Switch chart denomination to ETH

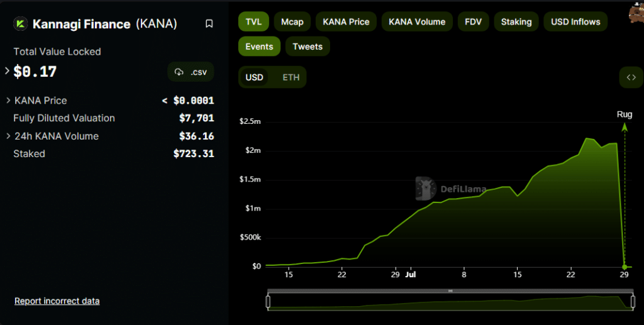point(291,77)
